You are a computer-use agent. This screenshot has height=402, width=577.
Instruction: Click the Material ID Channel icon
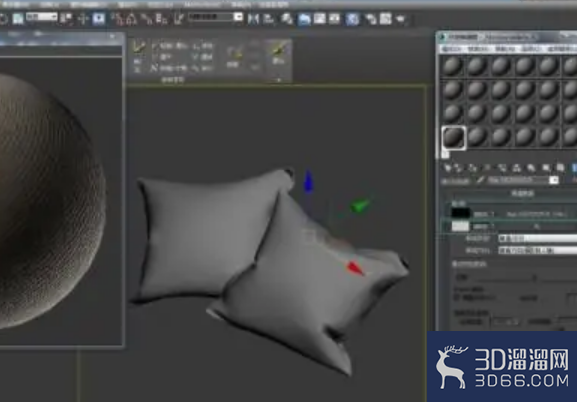tap(546, 168)
